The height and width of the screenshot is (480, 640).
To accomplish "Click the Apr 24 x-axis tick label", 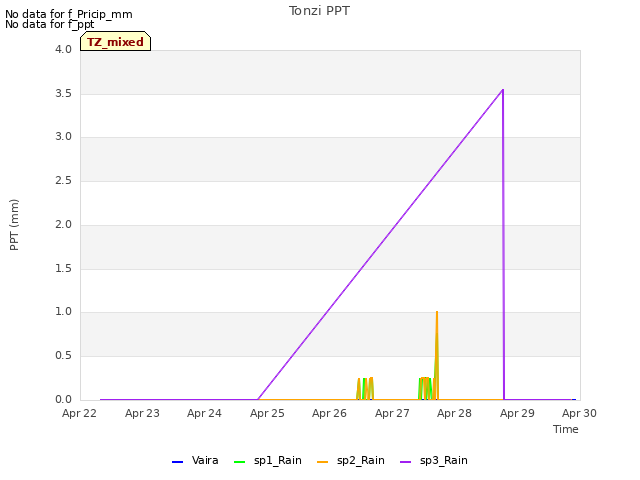I will 204,413.
